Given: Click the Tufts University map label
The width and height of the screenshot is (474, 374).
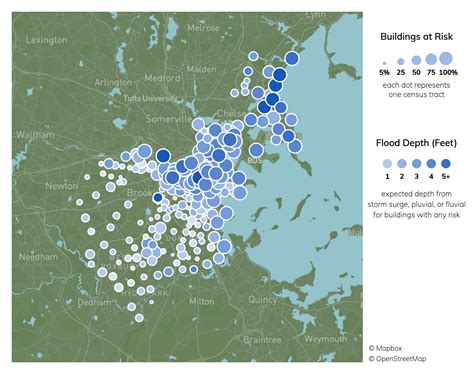Looking at the screenshot, I should (x=150, y=98).
